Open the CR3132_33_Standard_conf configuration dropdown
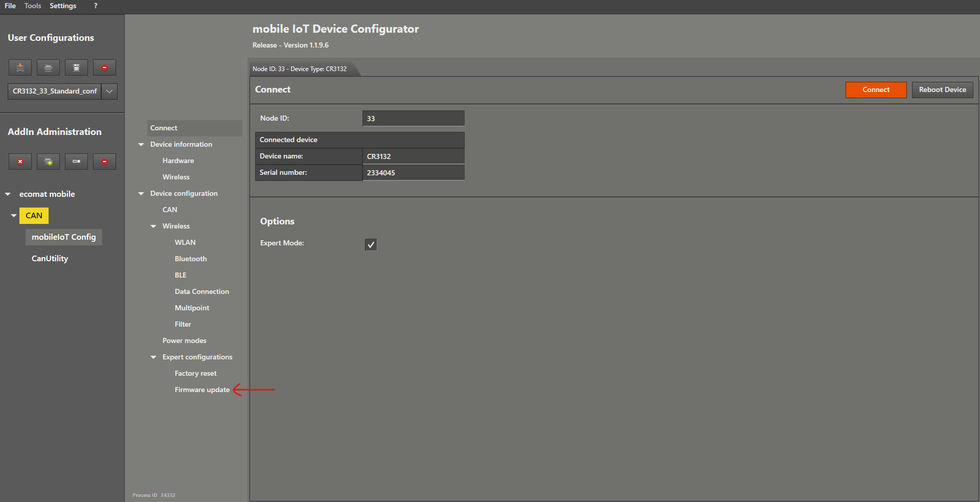 point(109,92)
